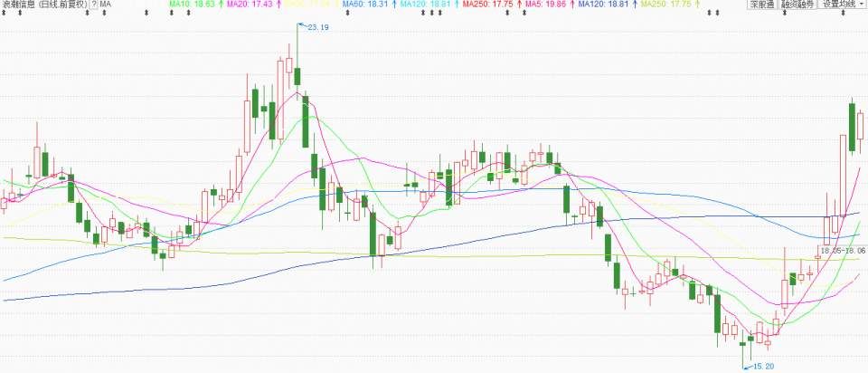Click the tall green candle at far right
This screenshot has height=373, width=868.
click(852, 127)
